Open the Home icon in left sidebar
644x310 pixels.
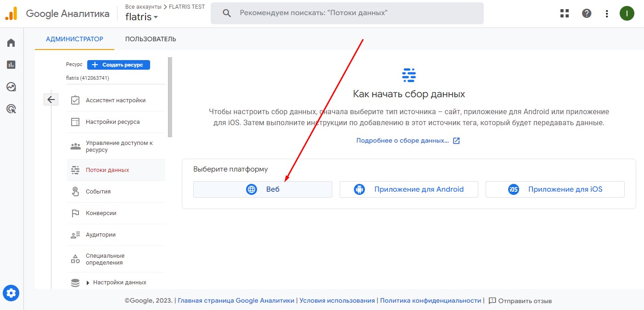(11, 43)
